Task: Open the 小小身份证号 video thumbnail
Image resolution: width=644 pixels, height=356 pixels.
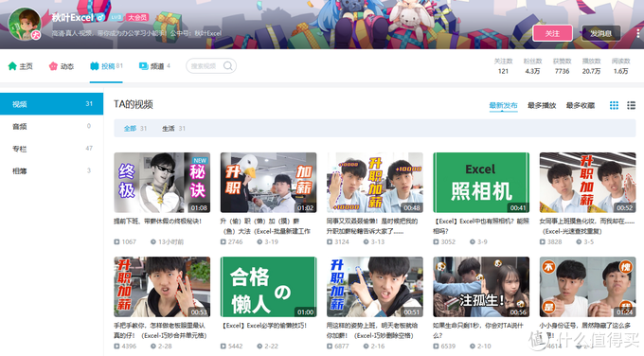Action: click(x=587, y=287)
